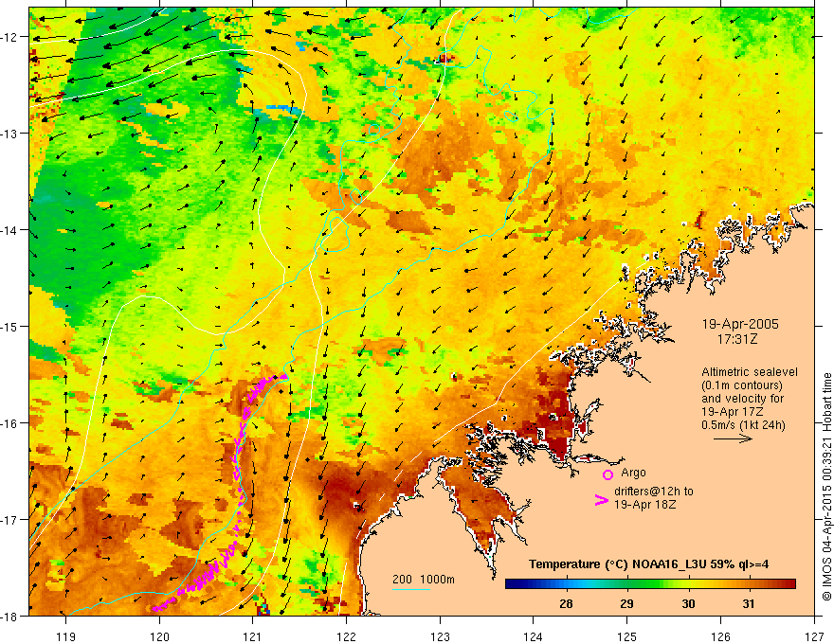Click the 'Altimetric sealevel' text line

click(x=750, y=372)
